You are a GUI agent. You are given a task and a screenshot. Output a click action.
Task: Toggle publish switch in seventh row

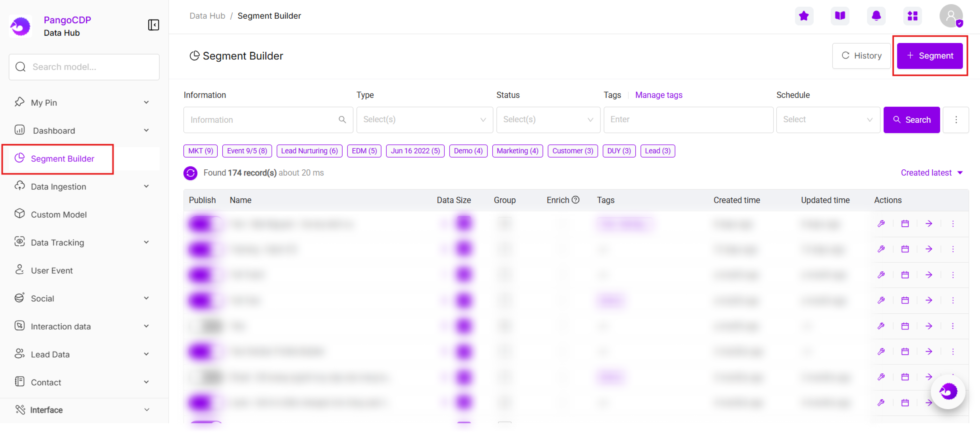pos(205,377)
